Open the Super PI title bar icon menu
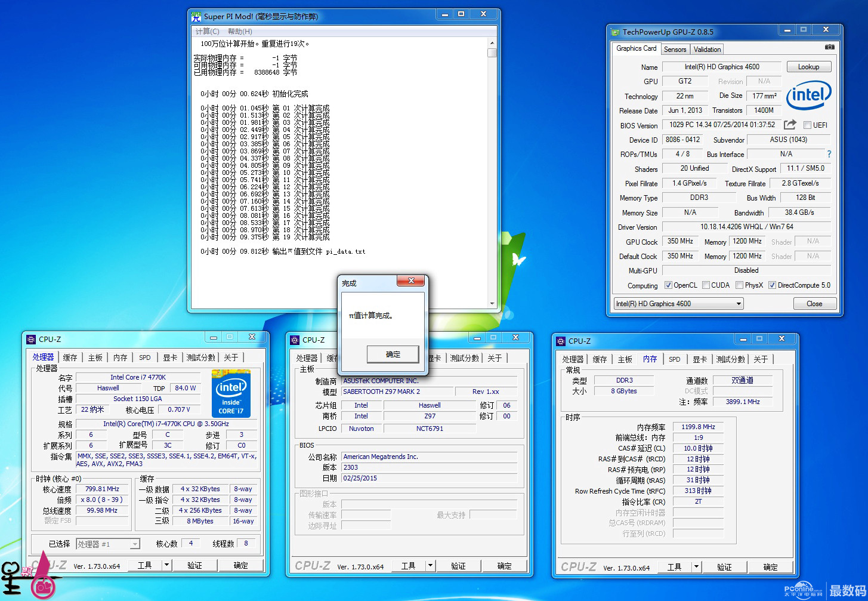868x601 pixels. coord(196,16)
